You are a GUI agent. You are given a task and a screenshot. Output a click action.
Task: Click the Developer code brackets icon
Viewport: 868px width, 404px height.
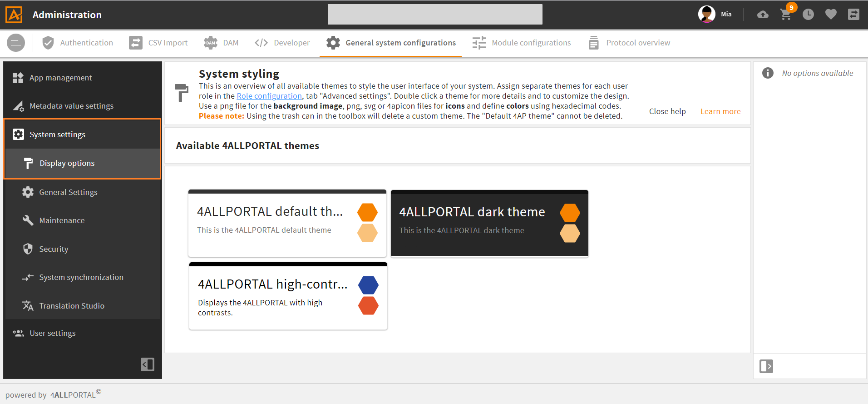pyautogui.click(x=261, y=43)
